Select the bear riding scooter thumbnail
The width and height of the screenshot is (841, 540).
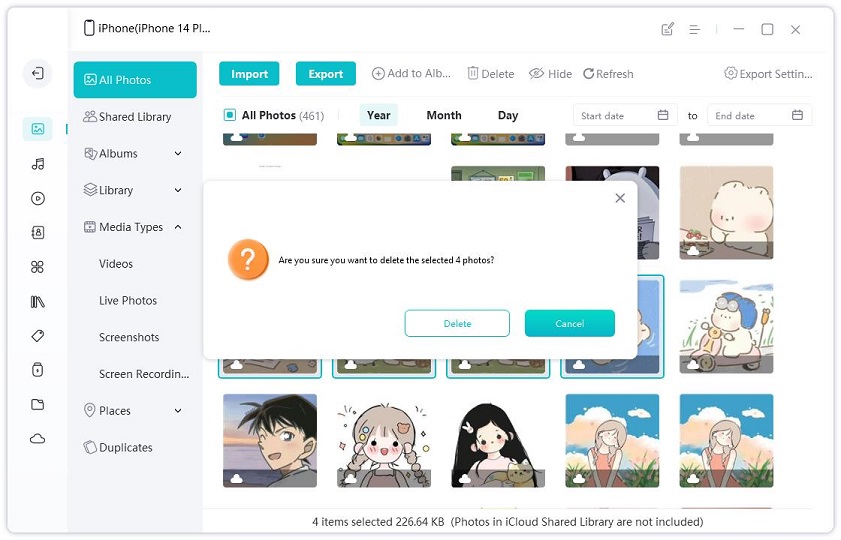tap(726, 327)
